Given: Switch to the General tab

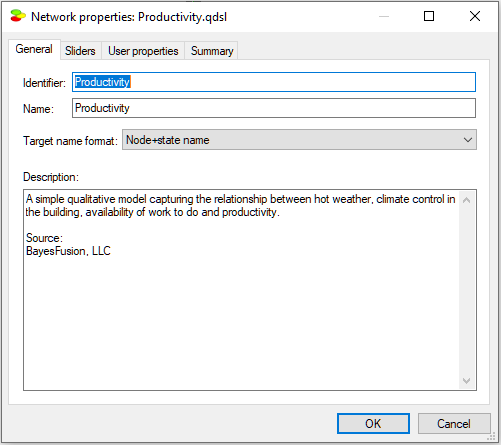Looking at the screenshot, I should click(34, 49).
